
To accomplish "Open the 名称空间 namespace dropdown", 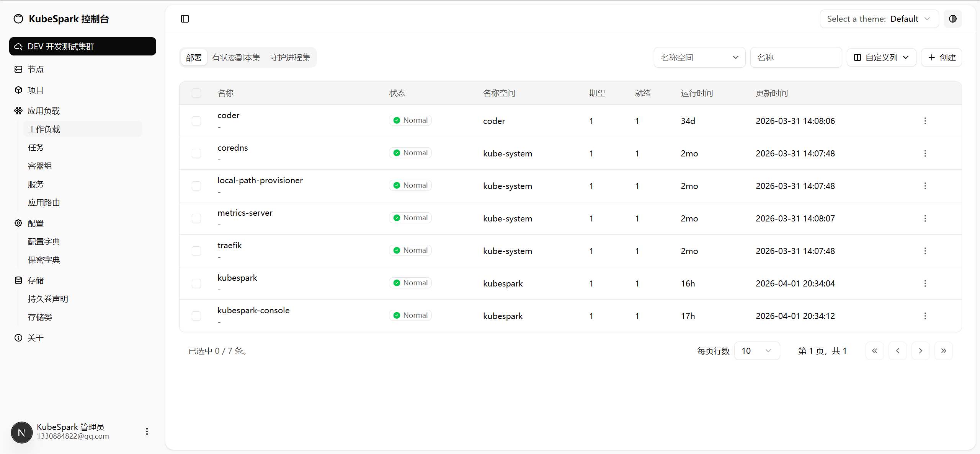I will (699, 57).
